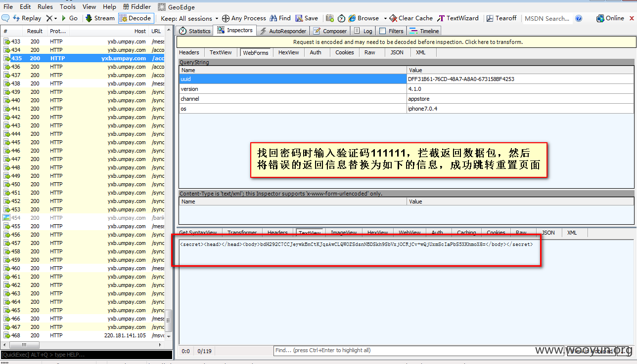Click the response body XML text

pyautogui.click(x=356, y=244)
